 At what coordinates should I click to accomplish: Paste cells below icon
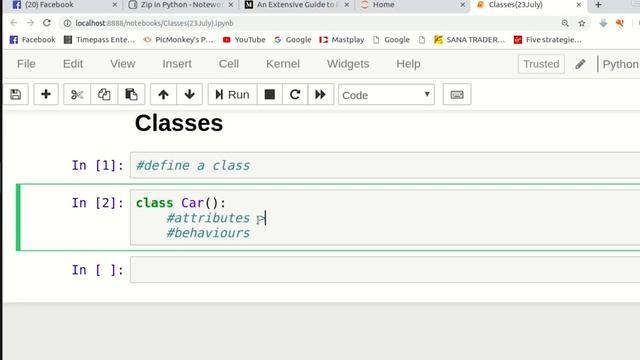(x=131, y=95)
